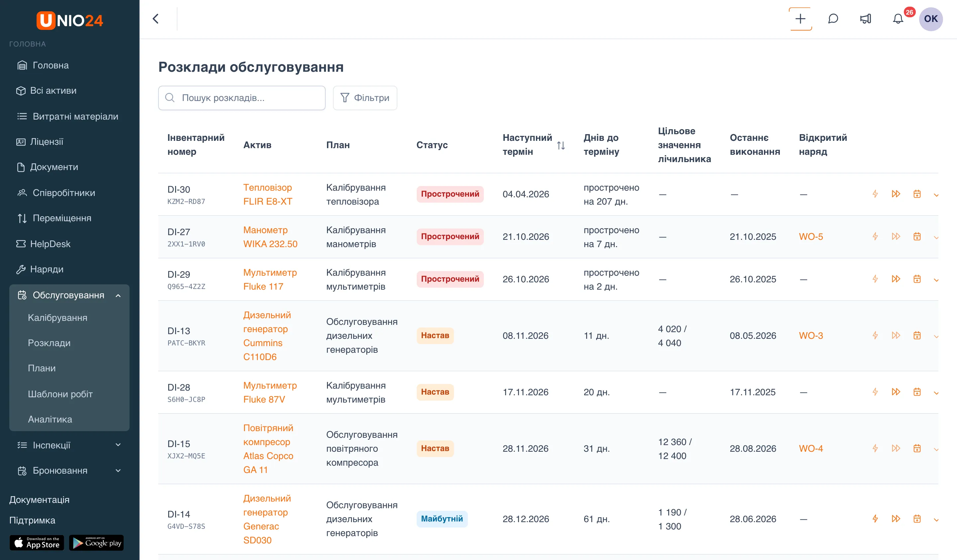Image resolution: width=957 pixels, height=560 pixels.
Task: Open the chat messages icon
Action: tap(833, 19)
